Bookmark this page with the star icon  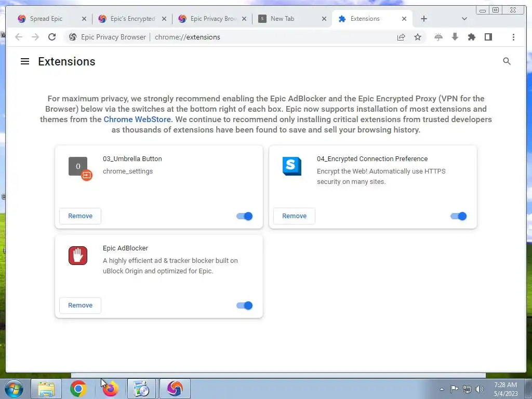tap(418, 37)
